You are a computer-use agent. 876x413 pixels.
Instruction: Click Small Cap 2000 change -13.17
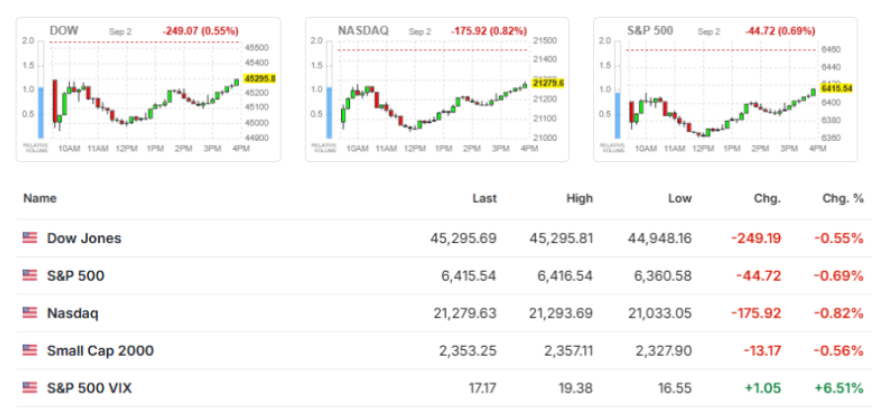(762, 351)
